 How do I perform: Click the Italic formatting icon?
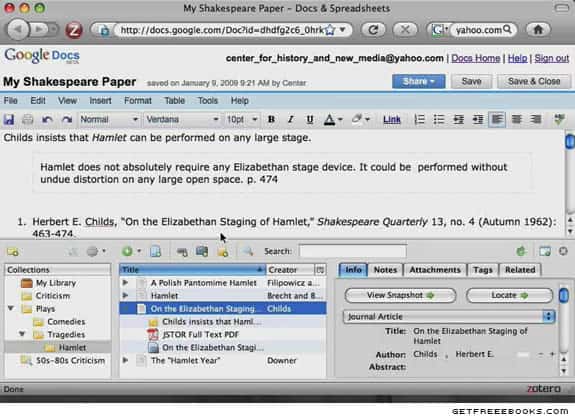[290, 120]
